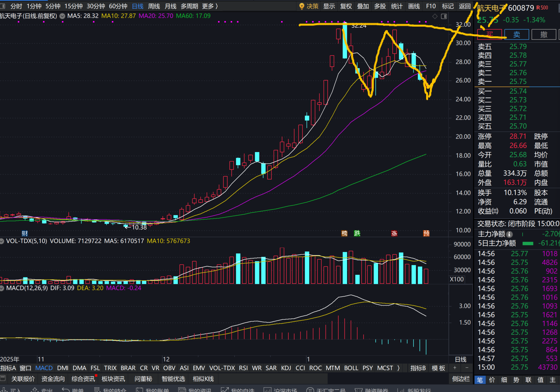Image resolution: width=560 pixels, height=392 pixels.
Task: Open the 复权 dropdown menu
Action: (346, 6)
